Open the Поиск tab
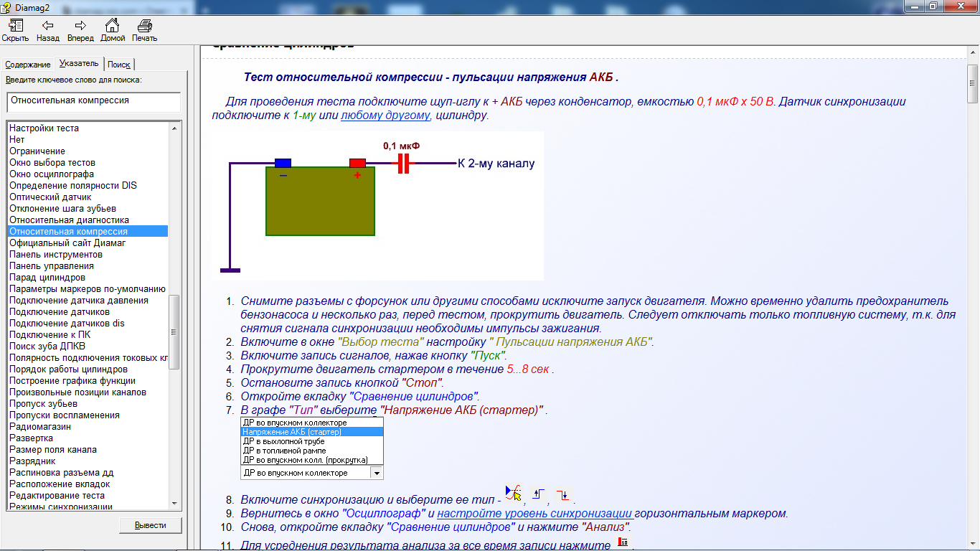 pyautogui.click(x=119, y=65)
